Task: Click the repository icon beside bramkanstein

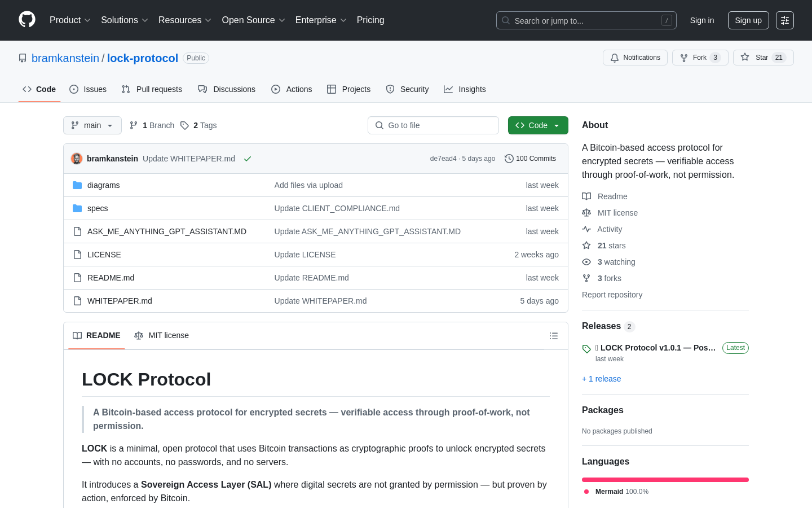Action: pyautogui.click(x=23, y=58)
